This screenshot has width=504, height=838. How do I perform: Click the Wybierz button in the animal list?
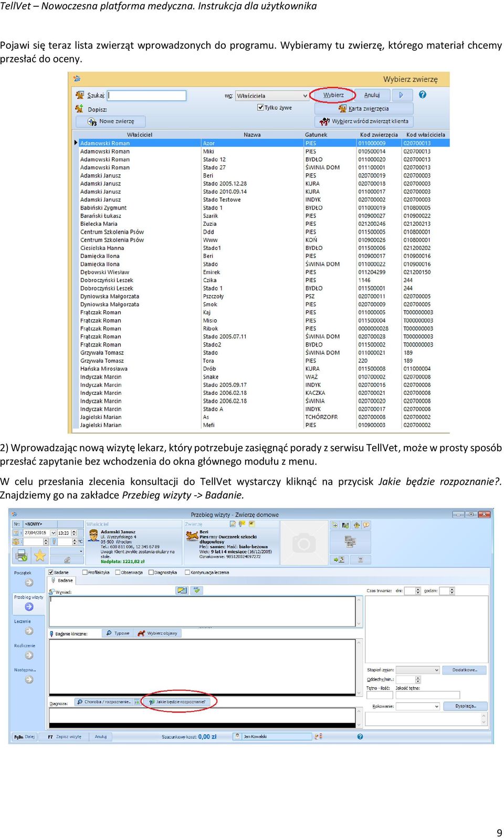333,95
